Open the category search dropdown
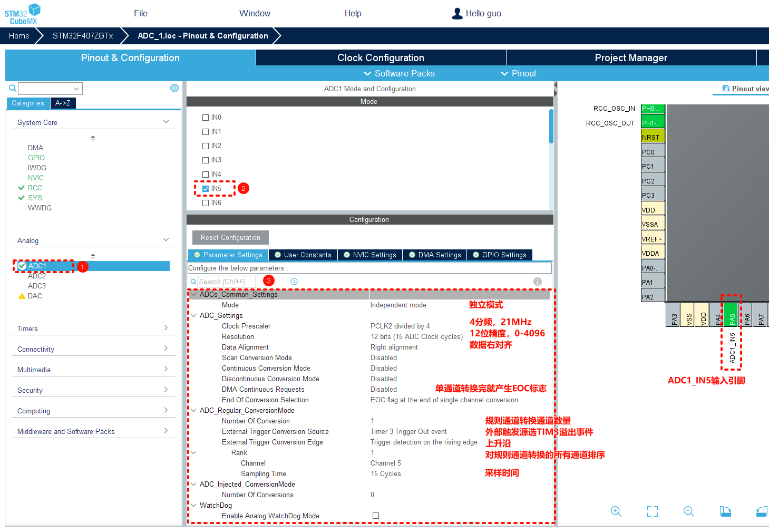 [76, 89]
